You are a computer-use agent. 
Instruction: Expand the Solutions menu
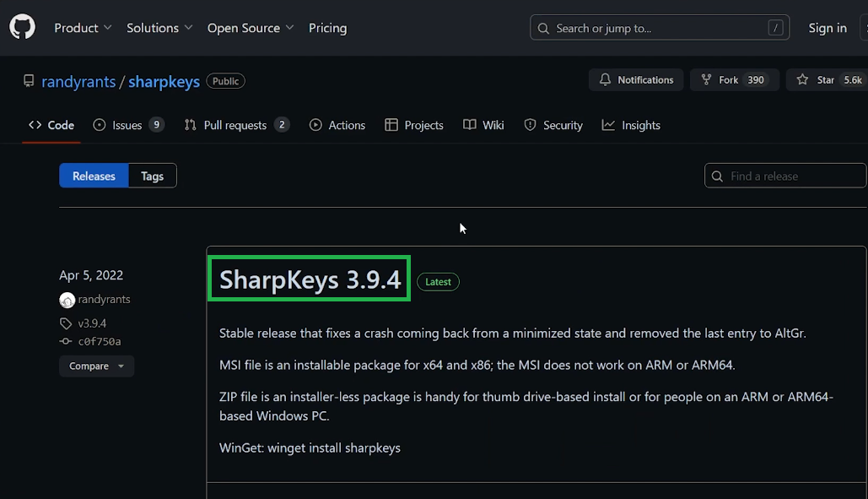(159, 28)
